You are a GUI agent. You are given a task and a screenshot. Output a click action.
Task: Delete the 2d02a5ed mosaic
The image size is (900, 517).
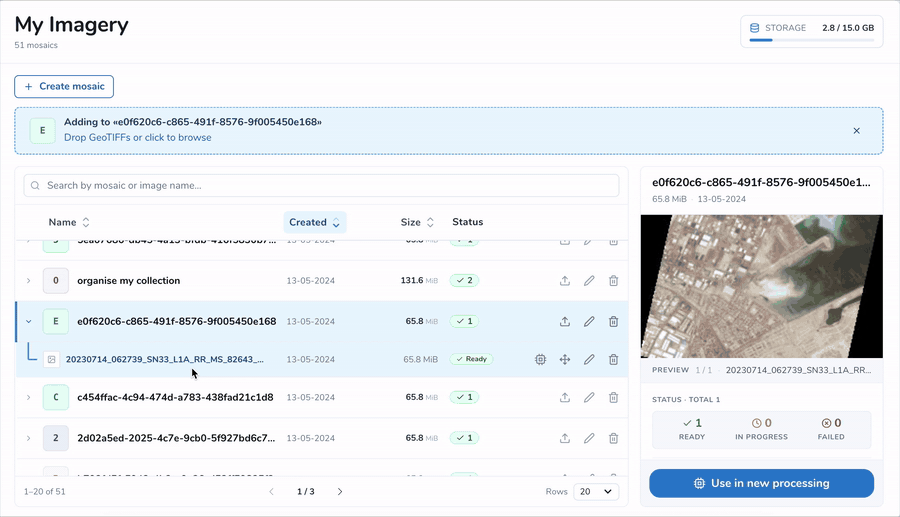coord(614,438)
